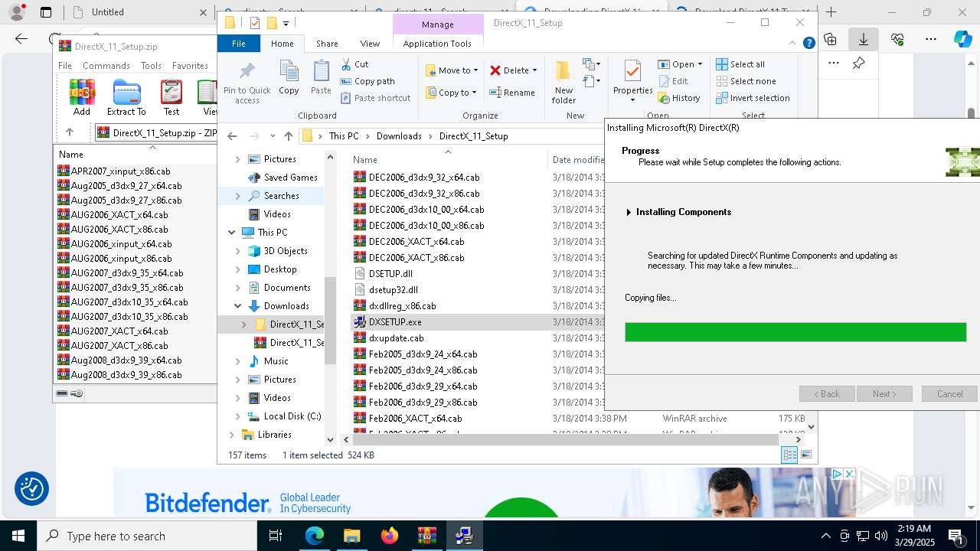The height and width of the screenshot is (551, 980).
Task: Switch to large icons view in status bar
Action: tap(806, 455)
